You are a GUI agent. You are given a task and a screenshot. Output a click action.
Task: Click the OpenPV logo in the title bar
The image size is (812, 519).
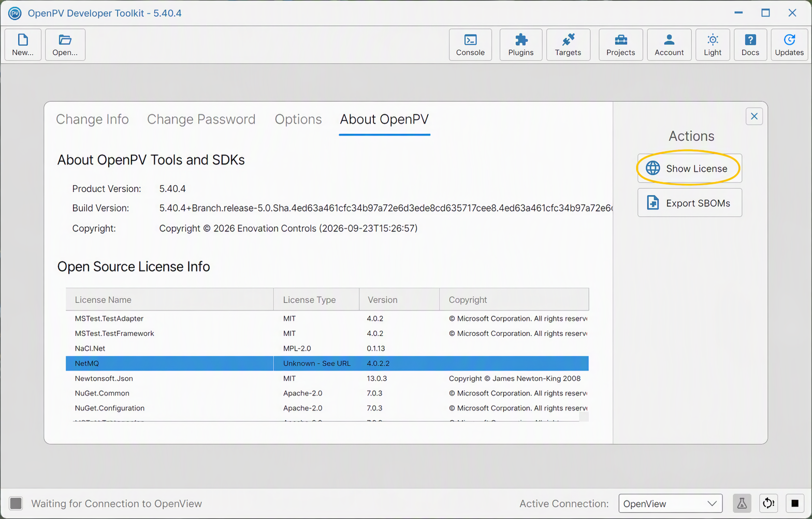(x=15, y=13)
